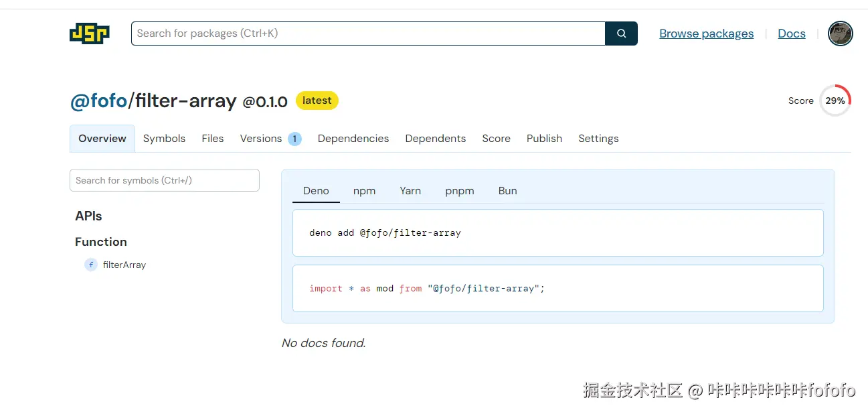
Task: Switch to the Files tab
Action: point(213,139)
